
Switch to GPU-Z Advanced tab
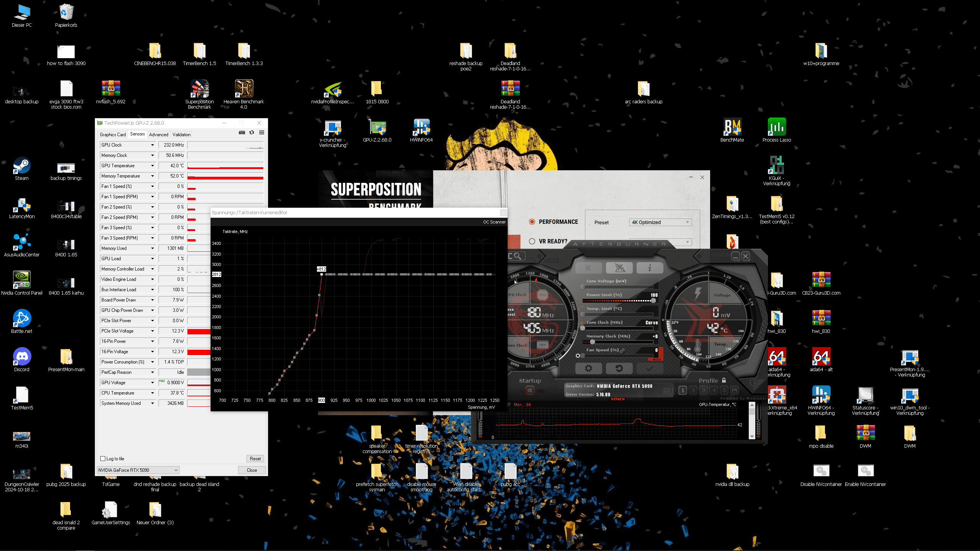pyautogui.click(x=158, y=134)
